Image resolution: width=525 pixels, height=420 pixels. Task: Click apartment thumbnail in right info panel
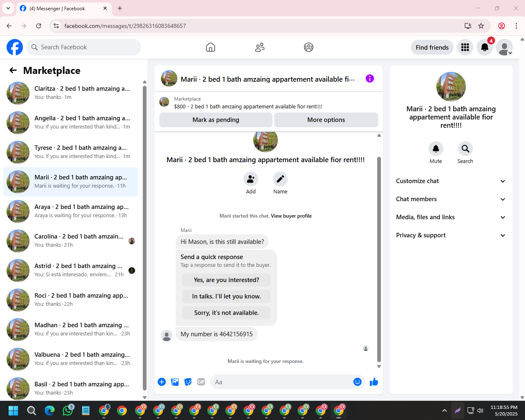[x=451, y=87]
